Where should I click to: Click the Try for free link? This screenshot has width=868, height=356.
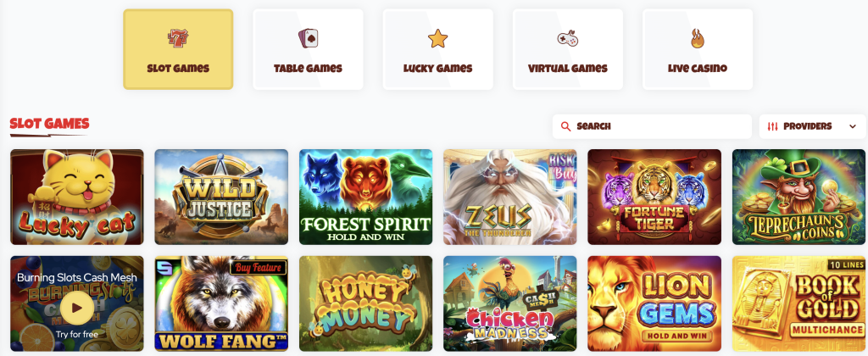(77, 335)
